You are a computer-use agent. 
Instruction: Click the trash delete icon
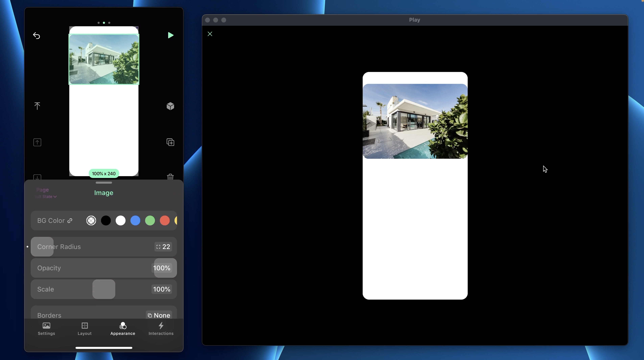[x=170, y=177]
